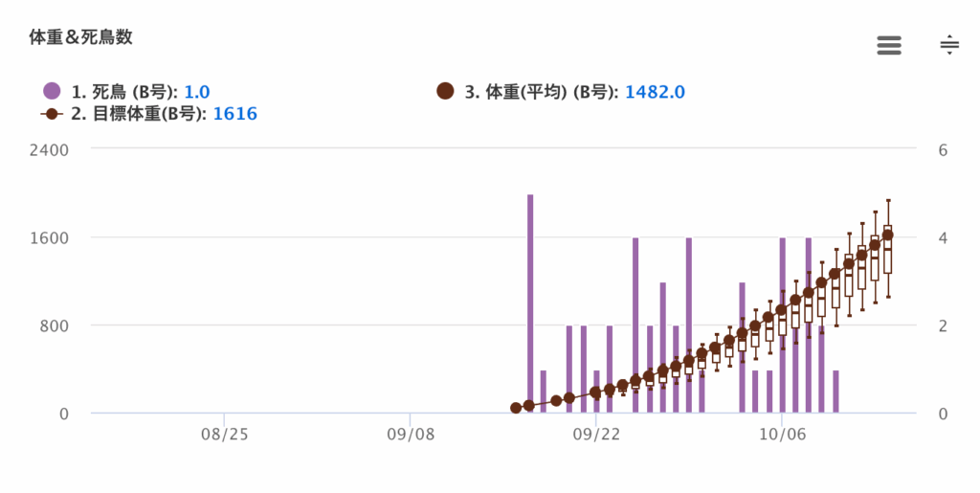Click the vertical collapse icon at top right
980x493 pixels.
tap(948, 45)
